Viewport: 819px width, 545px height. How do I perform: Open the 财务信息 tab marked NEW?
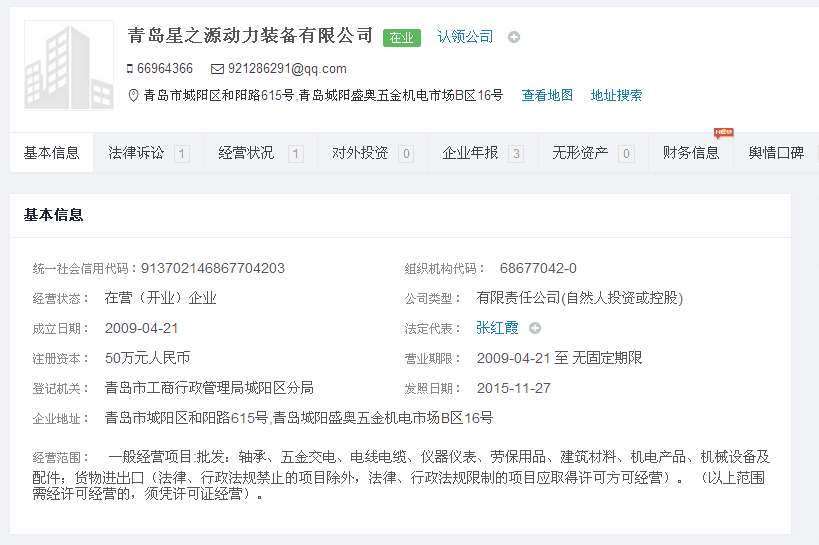(691, 153)
